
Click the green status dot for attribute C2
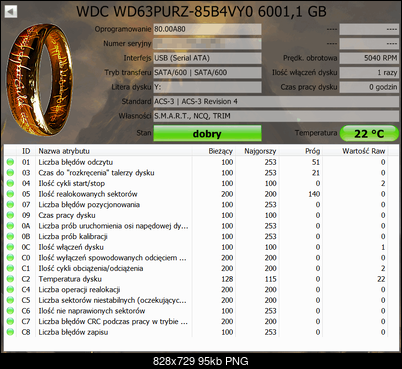tap(10, 279)
